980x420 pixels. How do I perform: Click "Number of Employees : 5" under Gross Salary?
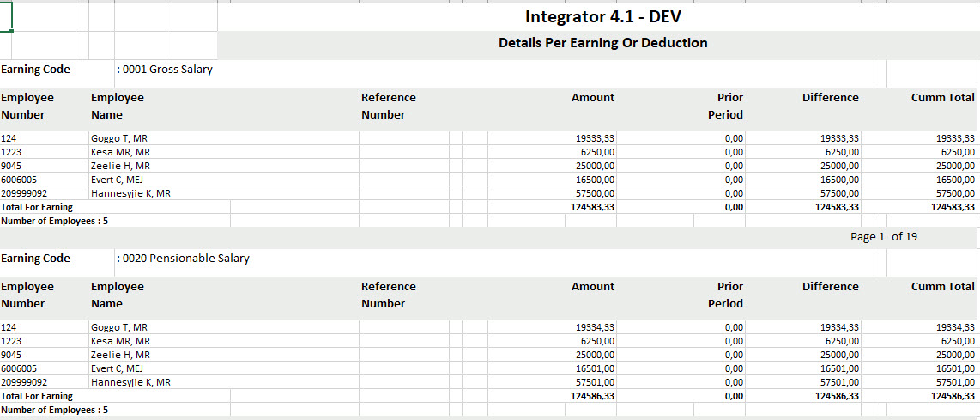55,221
